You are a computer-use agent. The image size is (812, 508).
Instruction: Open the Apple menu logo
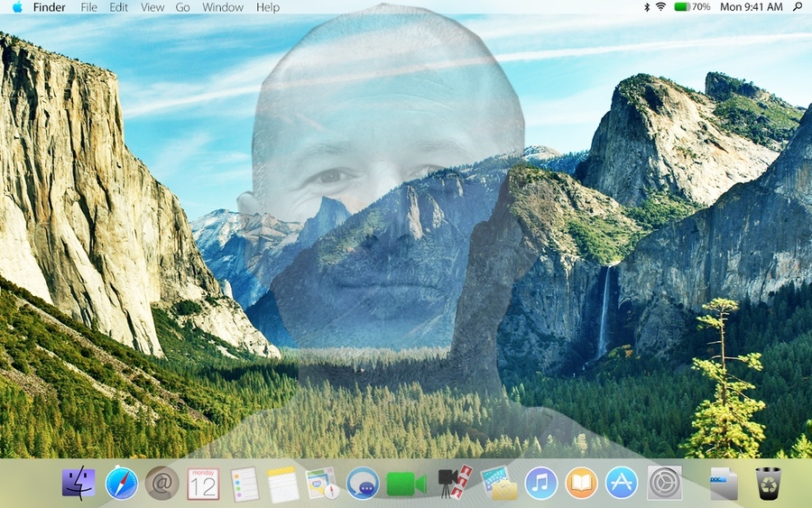(x=17, y=6)
